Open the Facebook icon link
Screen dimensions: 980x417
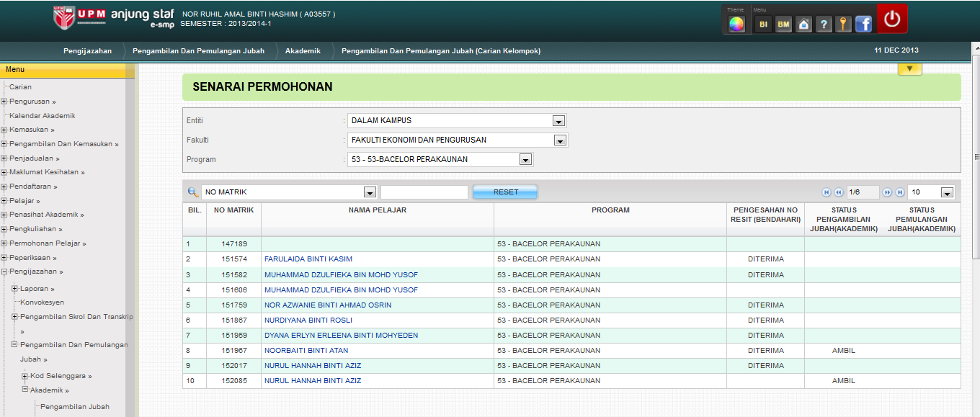(863, 24)
